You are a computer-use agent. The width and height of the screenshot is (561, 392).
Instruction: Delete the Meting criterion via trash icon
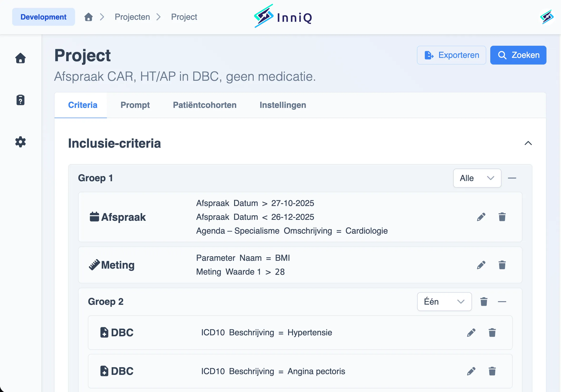(502, 265)
